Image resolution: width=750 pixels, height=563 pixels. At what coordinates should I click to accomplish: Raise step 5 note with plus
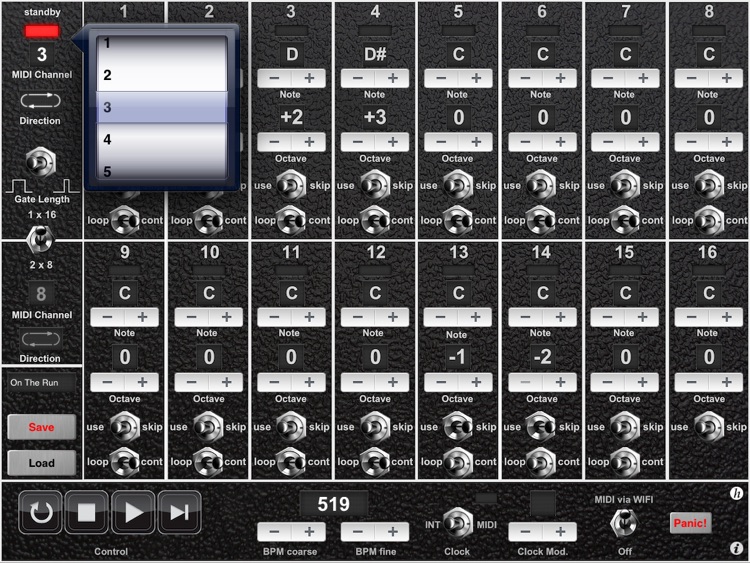point(476,78)
